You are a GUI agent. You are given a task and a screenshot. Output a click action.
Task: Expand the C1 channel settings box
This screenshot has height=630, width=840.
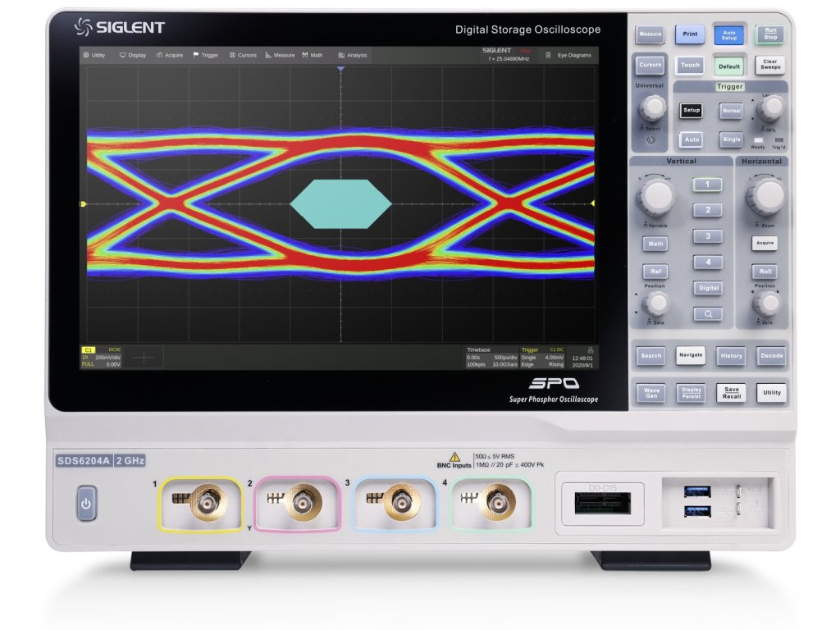[101, 357]
